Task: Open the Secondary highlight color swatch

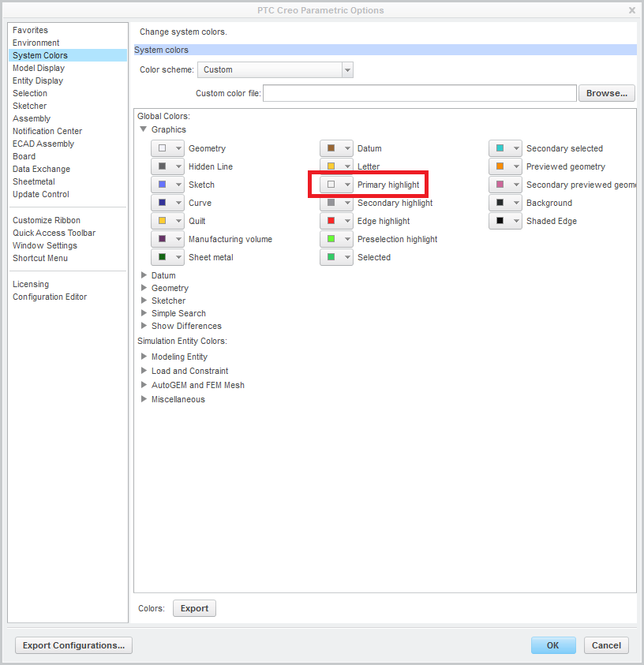Action: 336,203
